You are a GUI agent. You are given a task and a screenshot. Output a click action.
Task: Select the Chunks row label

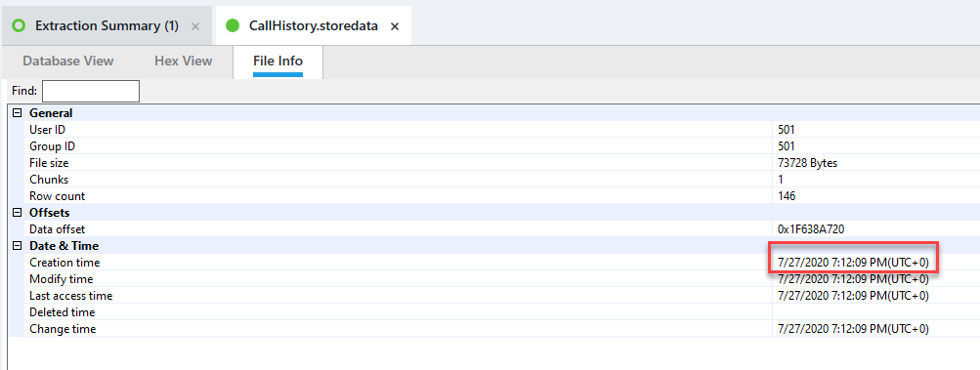tap(49, 180)
